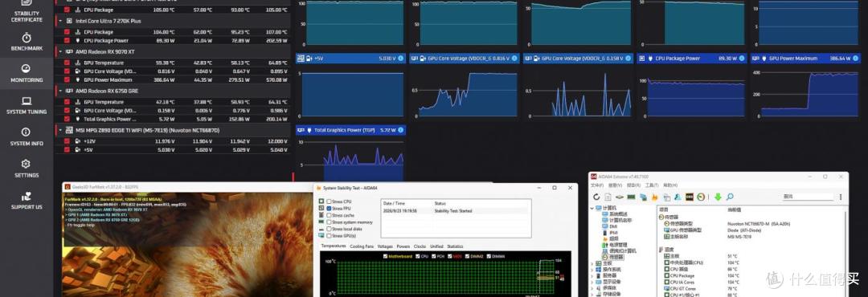Enable Stress cache checkbox

[x=329, y=215]
